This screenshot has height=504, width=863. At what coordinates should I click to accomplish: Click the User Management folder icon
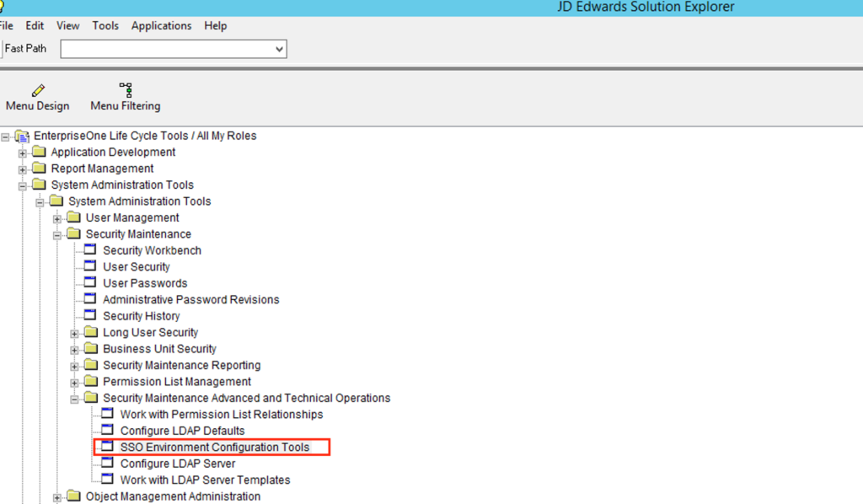pos(74,217)
